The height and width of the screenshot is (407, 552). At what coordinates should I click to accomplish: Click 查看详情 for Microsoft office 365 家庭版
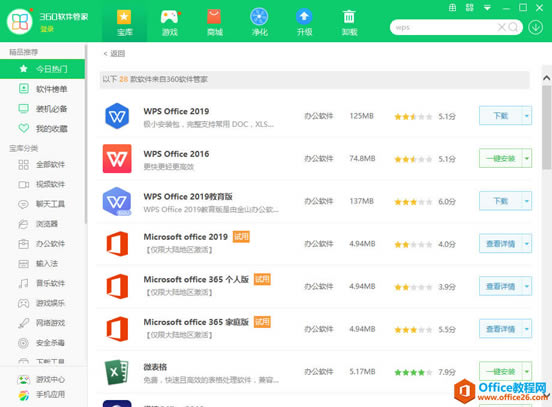tap(500, 329)
